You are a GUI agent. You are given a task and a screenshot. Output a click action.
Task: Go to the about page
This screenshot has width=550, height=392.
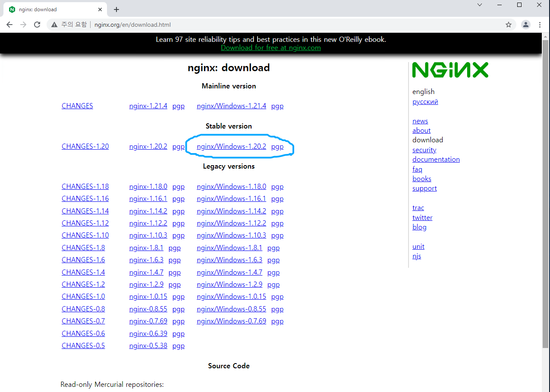(421, 130)
